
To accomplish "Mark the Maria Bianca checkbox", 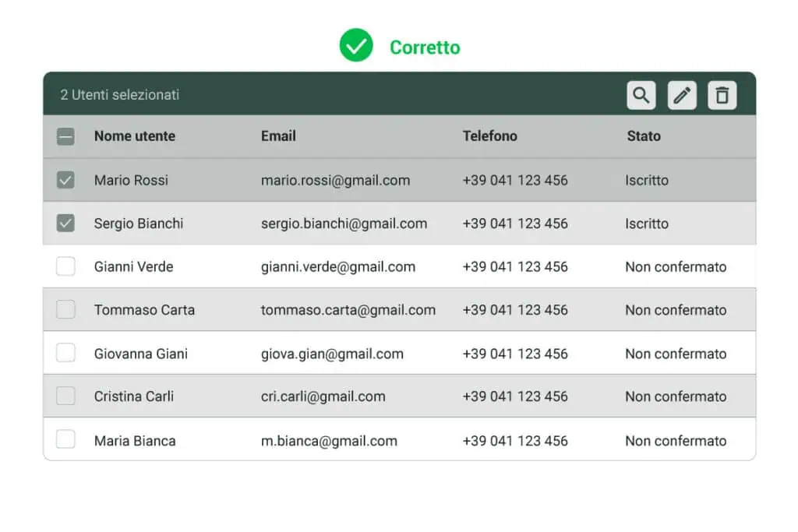I will pyautogui.click(x=65, y=440).
